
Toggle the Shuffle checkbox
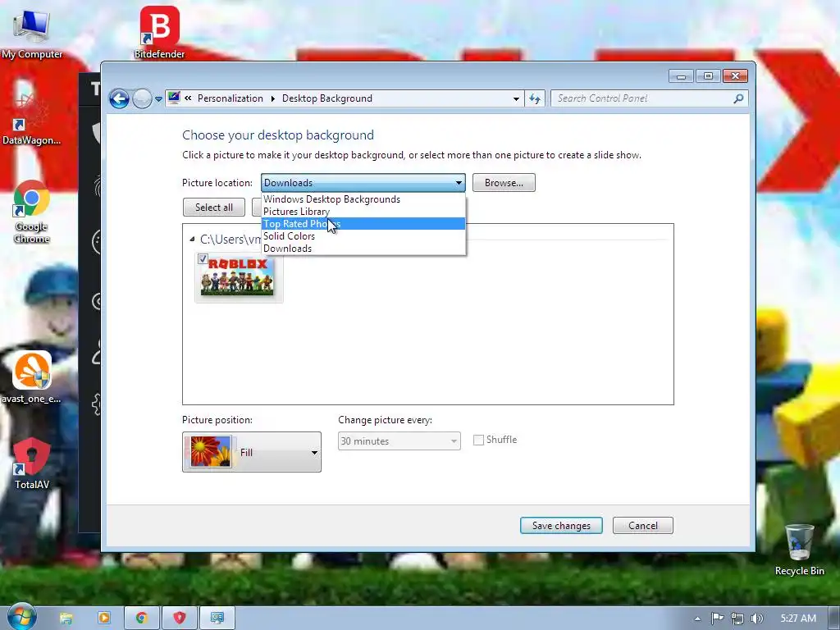(478, 440)
